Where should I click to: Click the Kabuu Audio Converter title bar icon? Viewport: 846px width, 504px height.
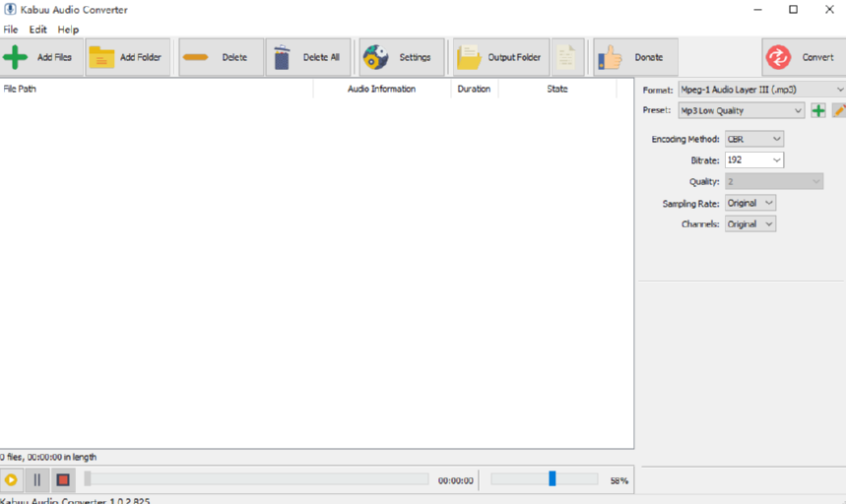click(10, 9)
